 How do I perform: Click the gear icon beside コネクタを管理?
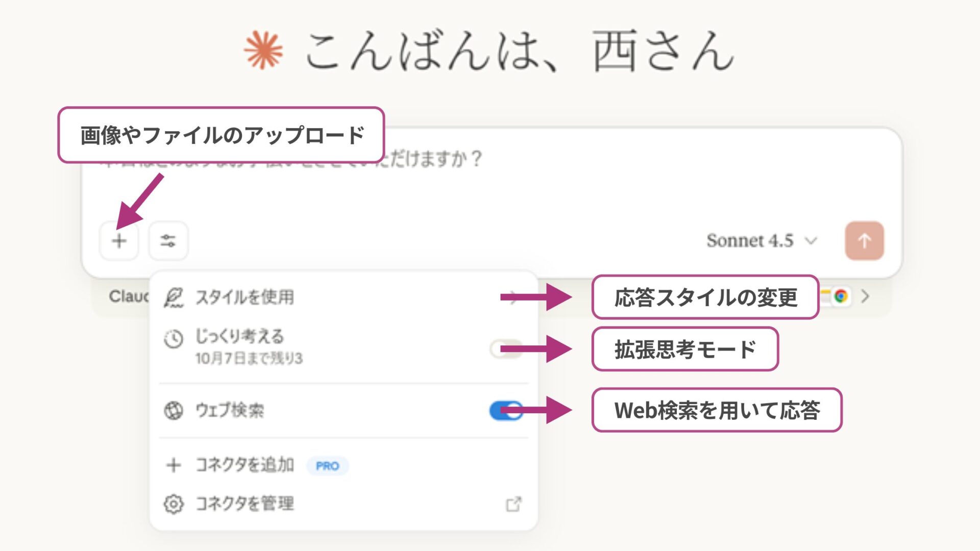point(174,504)
